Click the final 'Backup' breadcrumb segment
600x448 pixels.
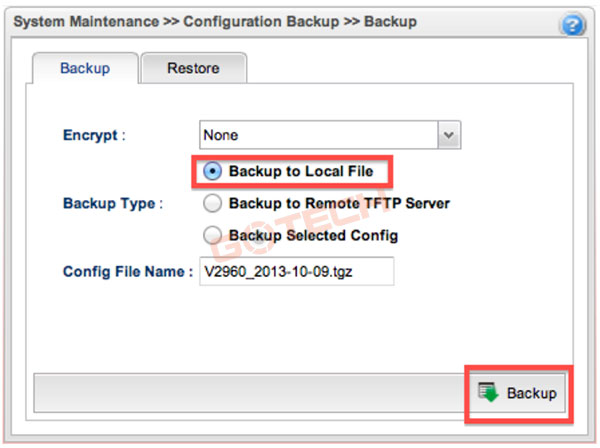tap(393, 21)
